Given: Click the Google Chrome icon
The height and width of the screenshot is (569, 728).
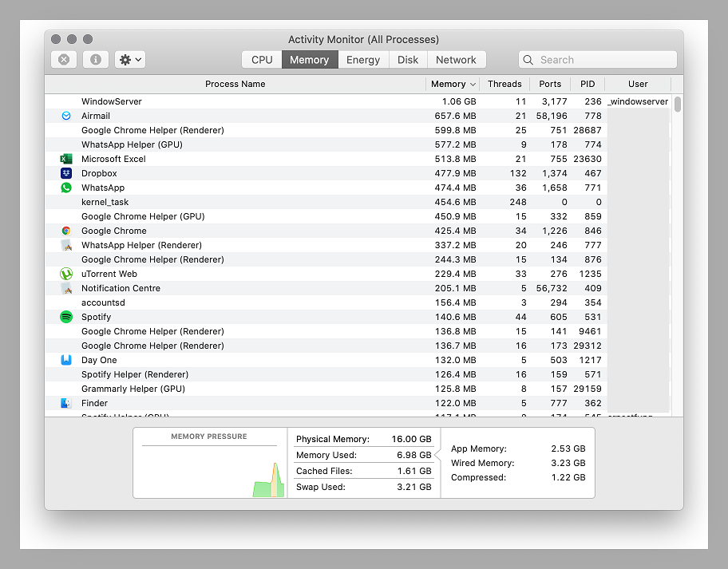Looking at the screenshot, I should click(66, 231).
